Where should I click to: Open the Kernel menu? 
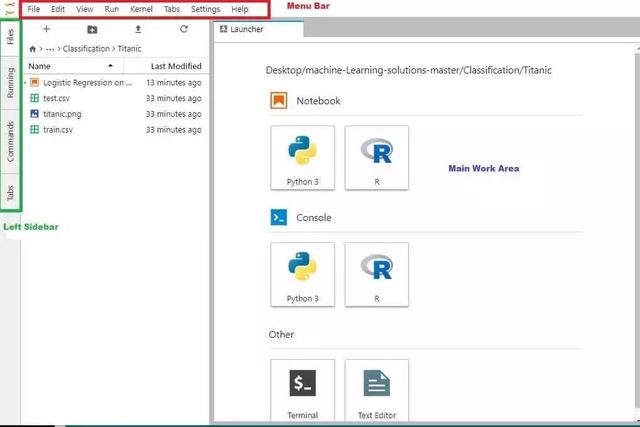pyautogui.click(x=141, y=9)
